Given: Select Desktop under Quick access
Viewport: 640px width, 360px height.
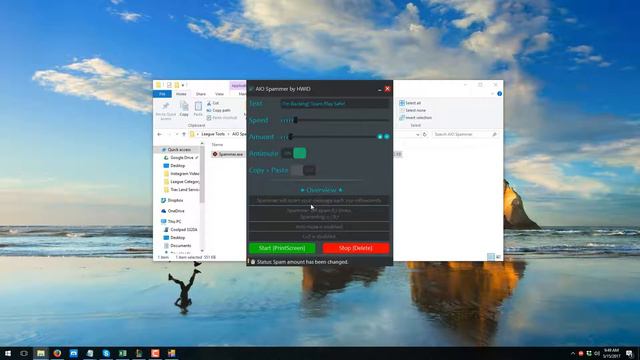Looking at the screenshot, I should (x=174, y=166).
